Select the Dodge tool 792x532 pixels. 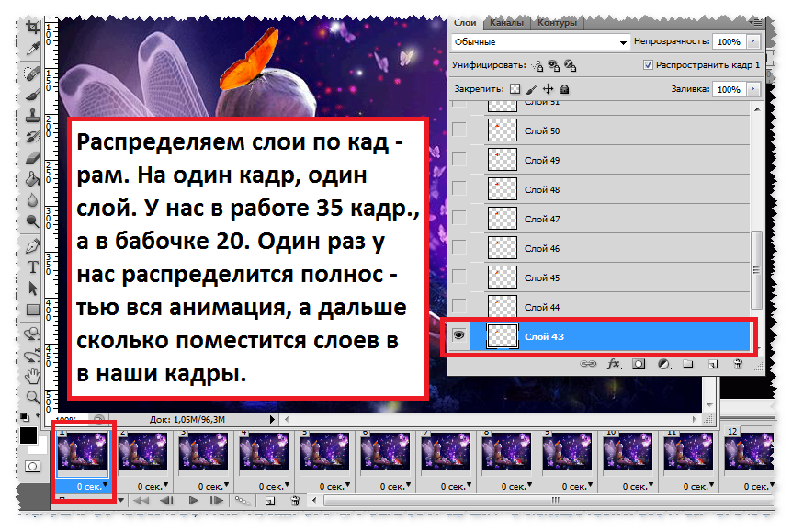(33, 221)
